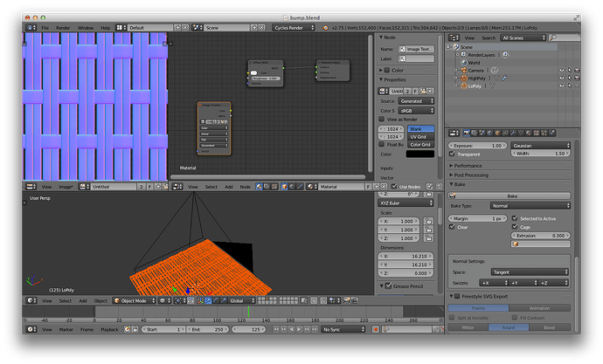The height and width of the screenshot is (364, 603).
Task: Open the All Scenes outliner display dropdown
Action: [523, 38]
